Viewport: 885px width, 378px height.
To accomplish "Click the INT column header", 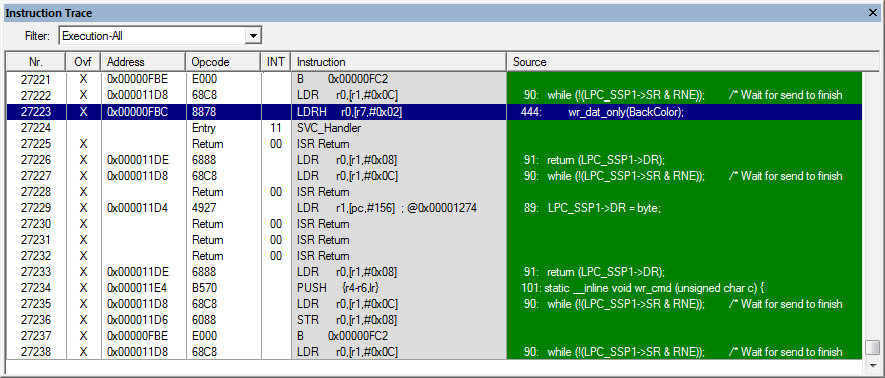I will [x=275, y=62].
